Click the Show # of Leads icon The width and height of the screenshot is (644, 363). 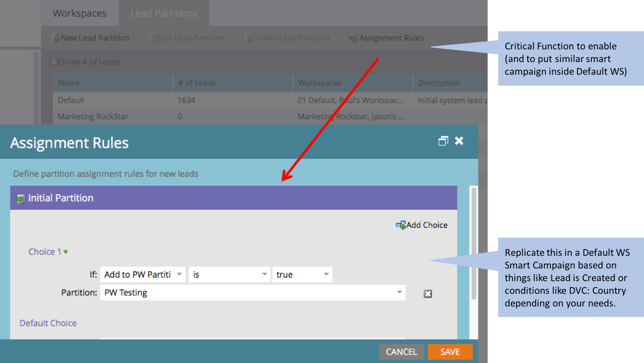(x=55, y=62)
